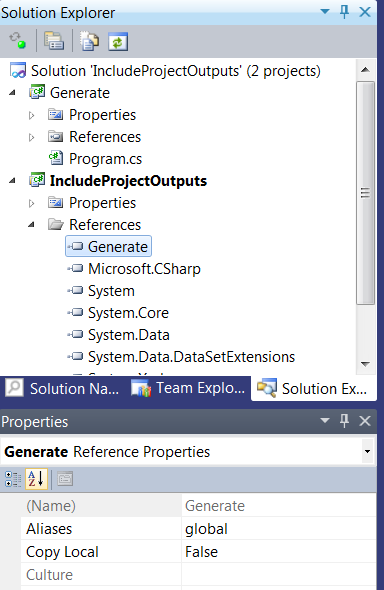Collapse References under IncludeProjectOutputs
384x590 pixels.
click(x=32, y=225)
